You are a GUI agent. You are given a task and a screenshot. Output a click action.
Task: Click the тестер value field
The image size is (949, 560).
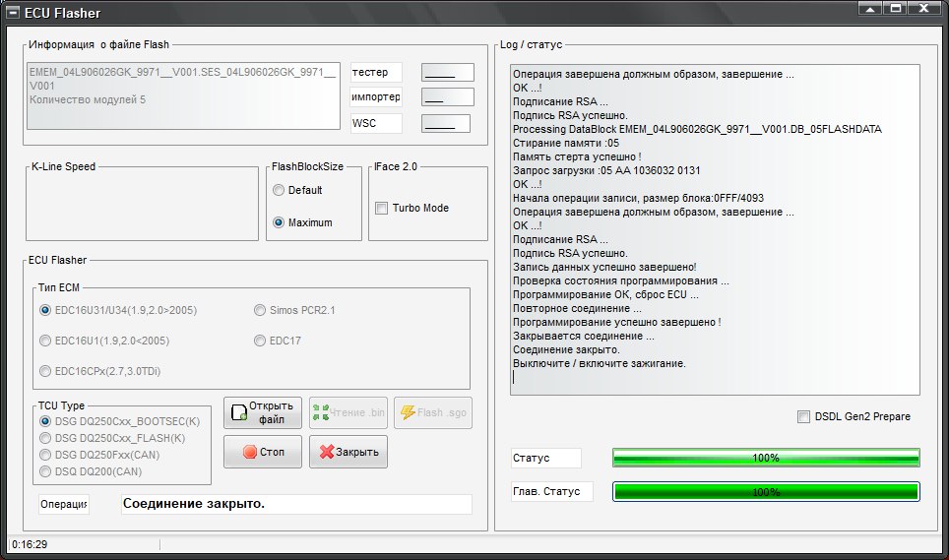[x=448, y=73]
